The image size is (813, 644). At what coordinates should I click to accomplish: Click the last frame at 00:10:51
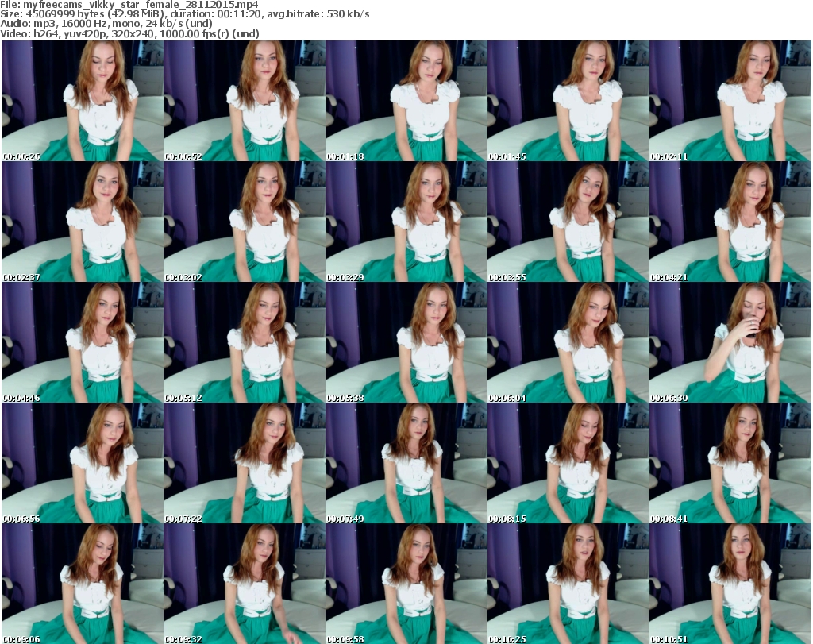tap(730, 584)
